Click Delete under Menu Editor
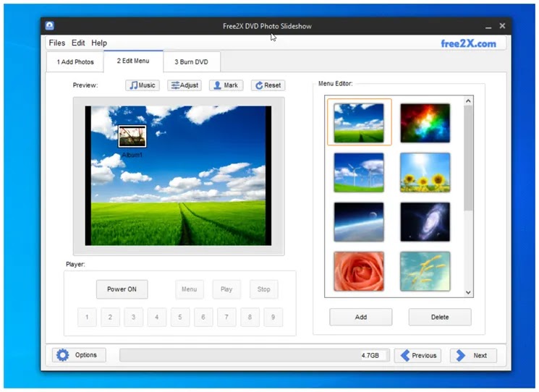Viewport: 539px width, 392px height. (440, 317)
